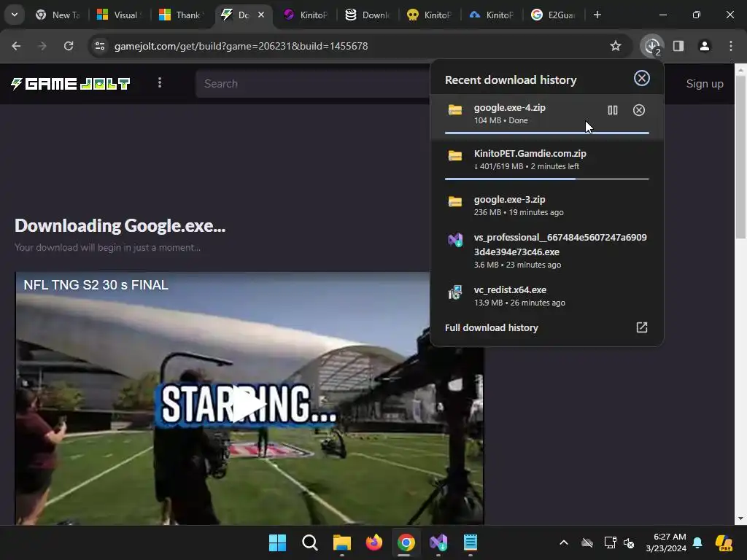Show hidden system tray icons
This screenshot has width=747, height=560.
[x=564, y=542]
